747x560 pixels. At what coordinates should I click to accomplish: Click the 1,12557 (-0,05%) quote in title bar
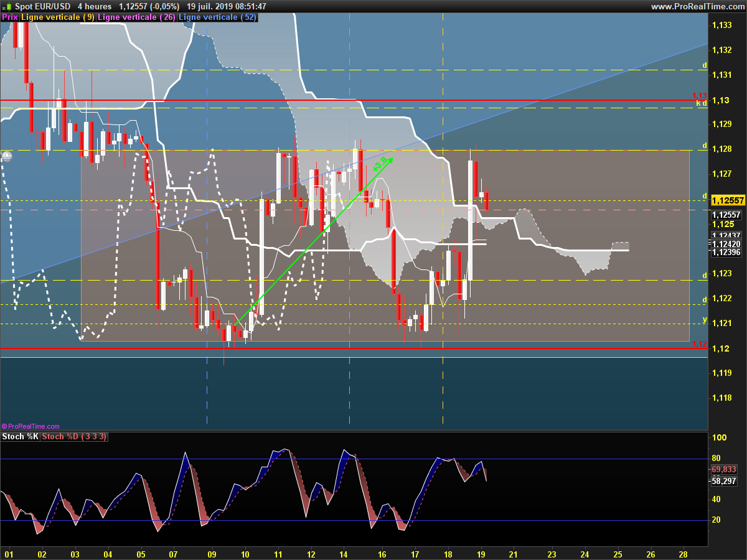pos(149,6)
